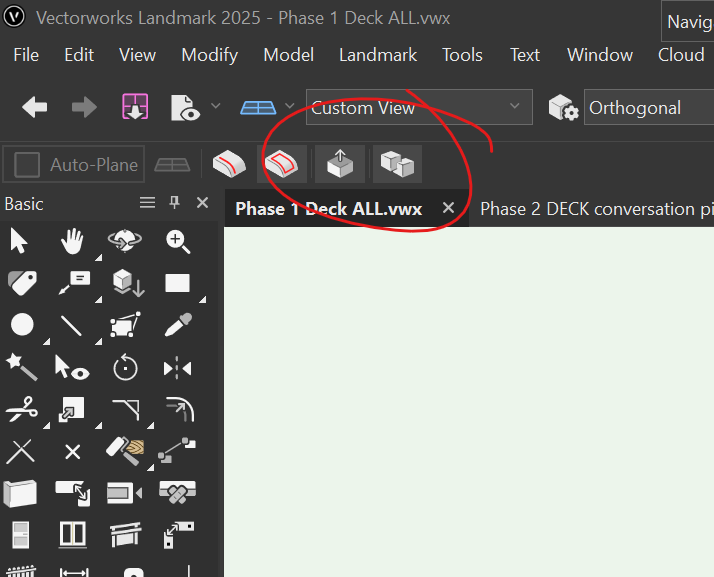
Task: Click the back arrow view button
Action: 35,107
